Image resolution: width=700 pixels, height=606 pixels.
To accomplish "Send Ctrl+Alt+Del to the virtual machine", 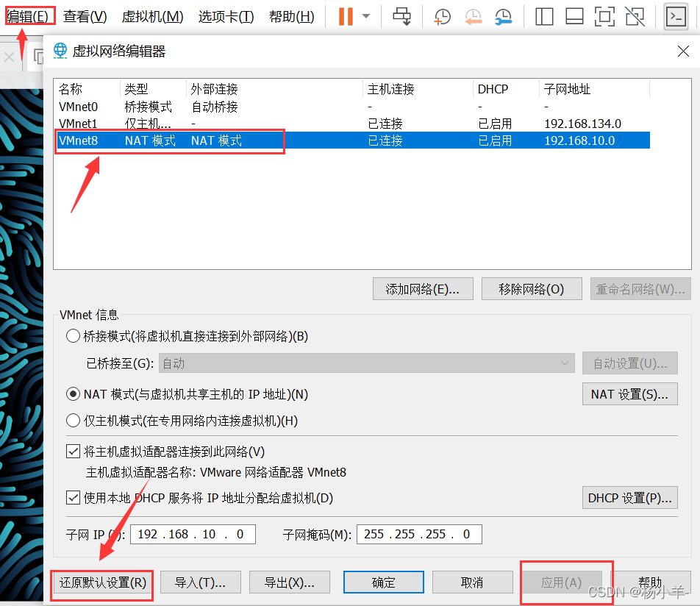I will (401, 15).
